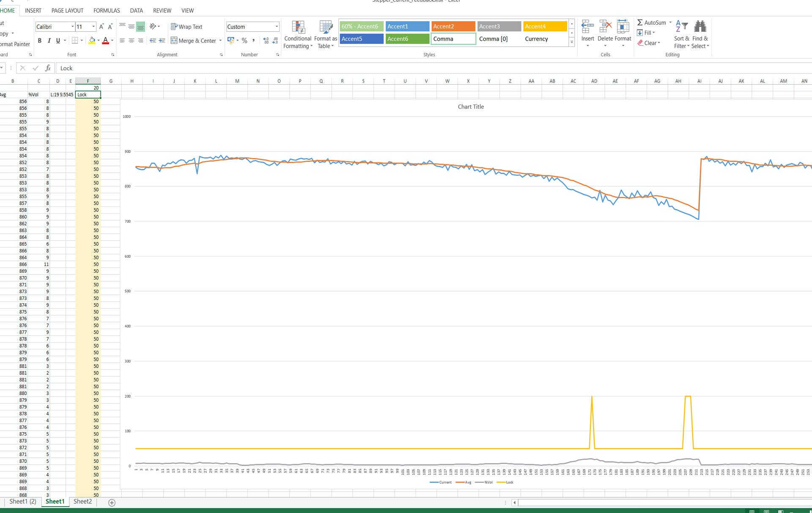Select the Chart Title text
The width and height of the screenshot is (812, 513).
pos(471,107)
